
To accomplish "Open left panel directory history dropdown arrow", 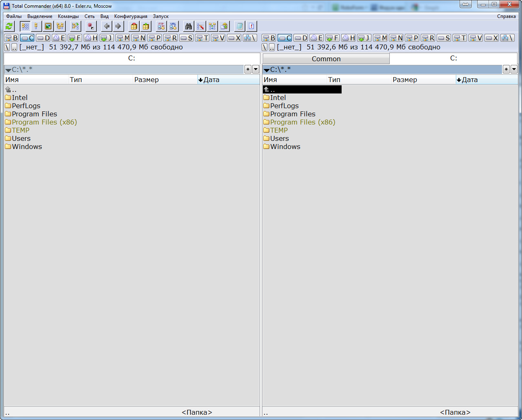I will 255,69.
